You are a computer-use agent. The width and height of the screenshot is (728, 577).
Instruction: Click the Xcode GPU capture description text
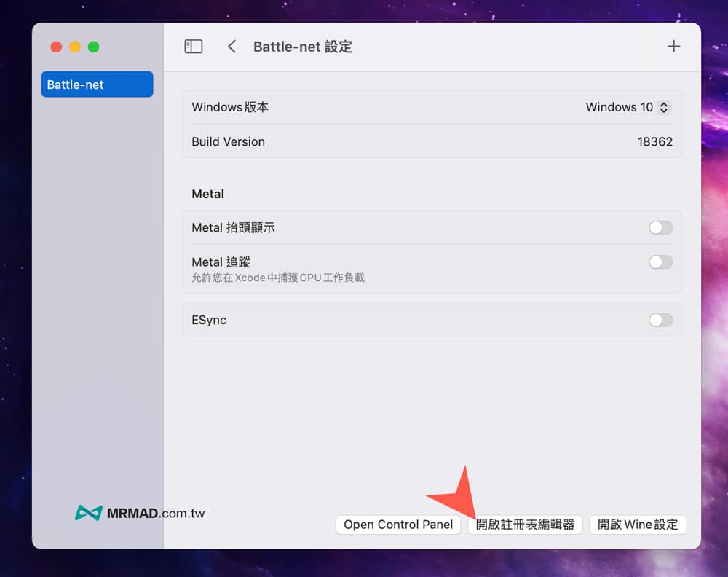[x=278, y=278]
